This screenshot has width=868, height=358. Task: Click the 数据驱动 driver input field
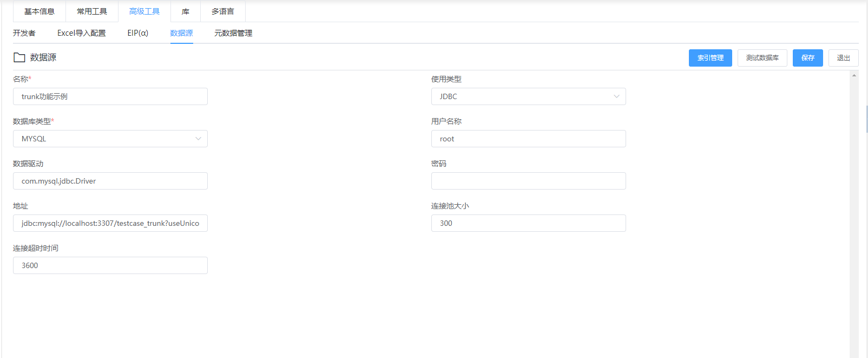[x=110, y=181]
